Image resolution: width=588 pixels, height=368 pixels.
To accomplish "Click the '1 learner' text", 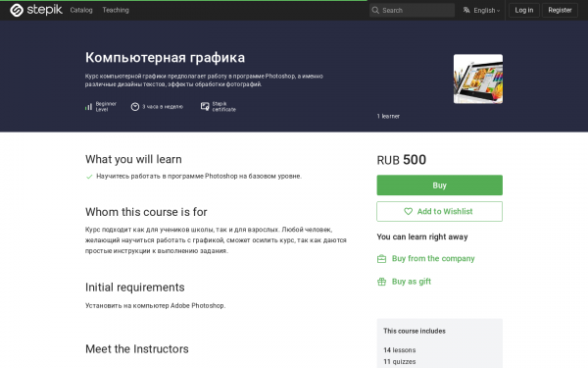I will [388, 117].
